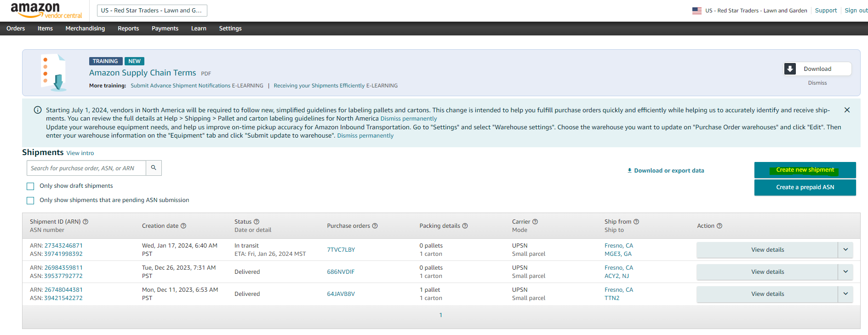
Task: Click help icon next to Action
Action: pyautogui.click(x=720, y=226)
